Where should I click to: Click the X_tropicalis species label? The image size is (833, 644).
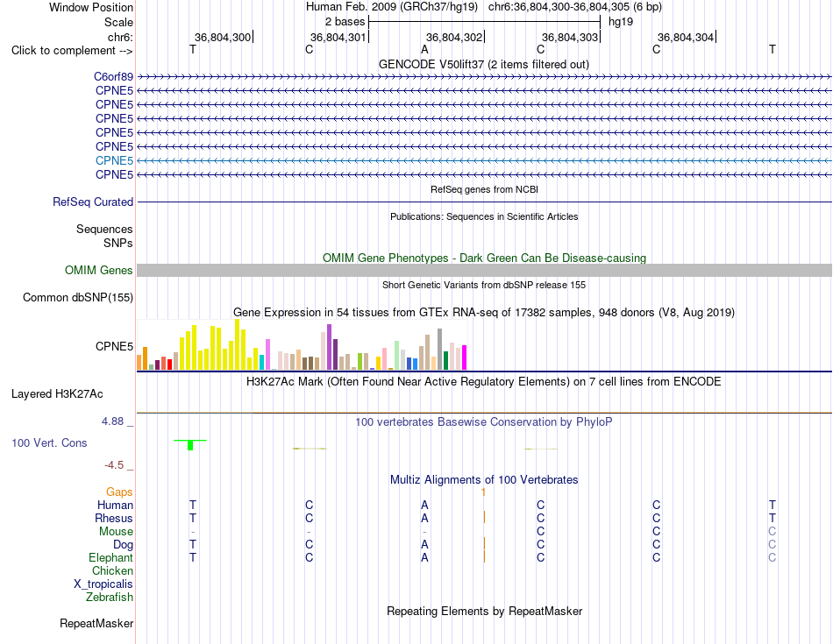[103, 584]
